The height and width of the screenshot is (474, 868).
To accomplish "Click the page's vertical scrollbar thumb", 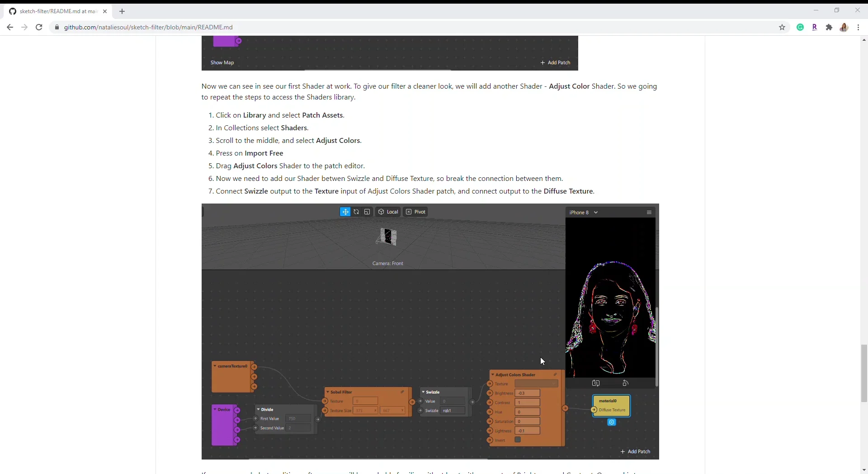I will pos(864,373).
